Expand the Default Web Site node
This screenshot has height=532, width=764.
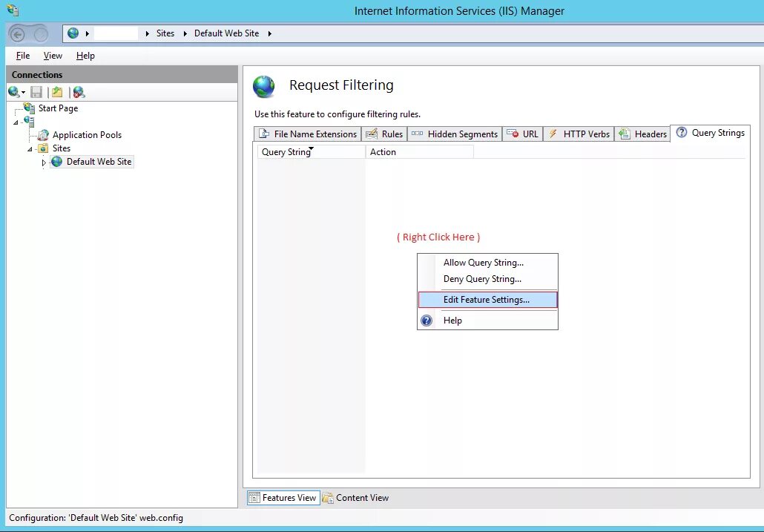pyautogui.click(x=44, y=162)
